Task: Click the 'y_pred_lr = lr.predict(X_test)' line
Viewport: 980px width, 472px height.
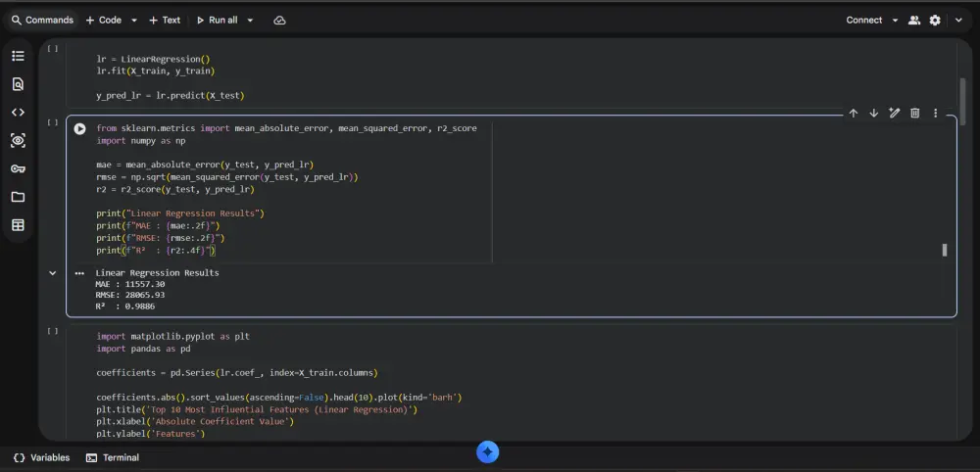Action: [170, 96]
